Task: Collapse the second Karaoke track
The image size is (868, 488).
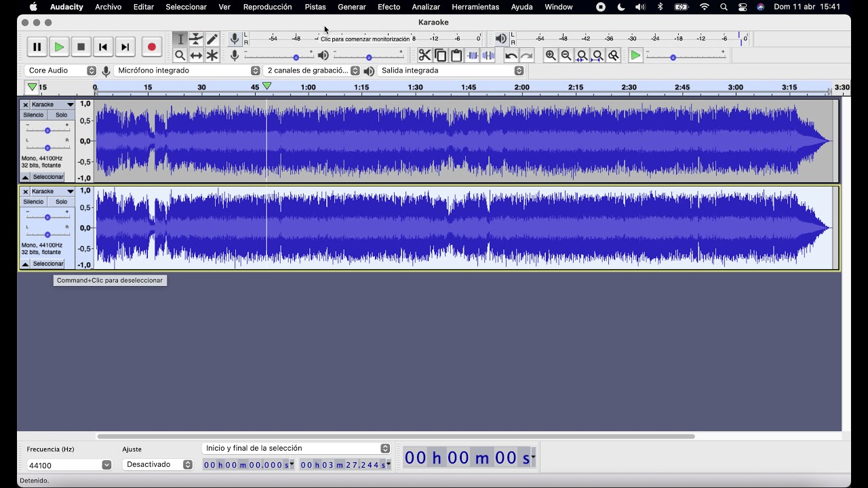Action: (25, 264)
